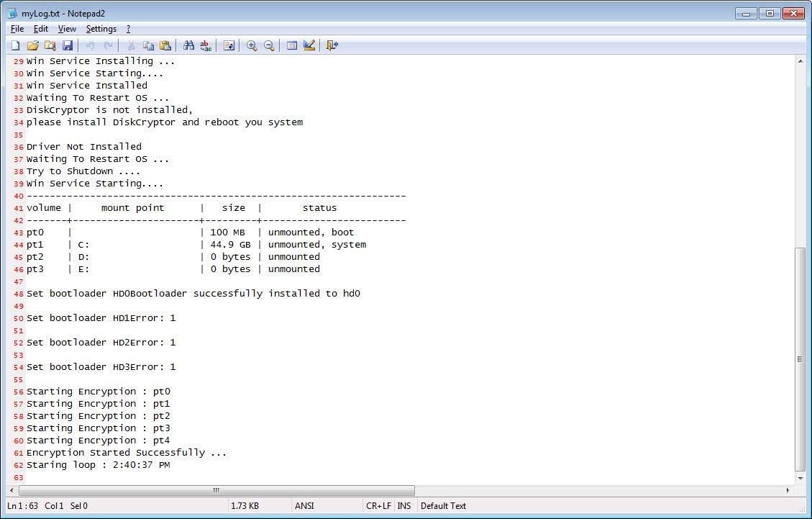This screenshot has height=519, width=812.
Task: Click line "Staring loop : 2:40:37 PM"
Action: click(99, 465)
